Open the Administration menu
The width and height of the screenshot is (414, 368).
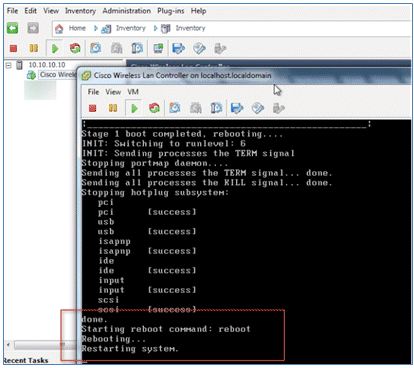[x=127, y=11]
